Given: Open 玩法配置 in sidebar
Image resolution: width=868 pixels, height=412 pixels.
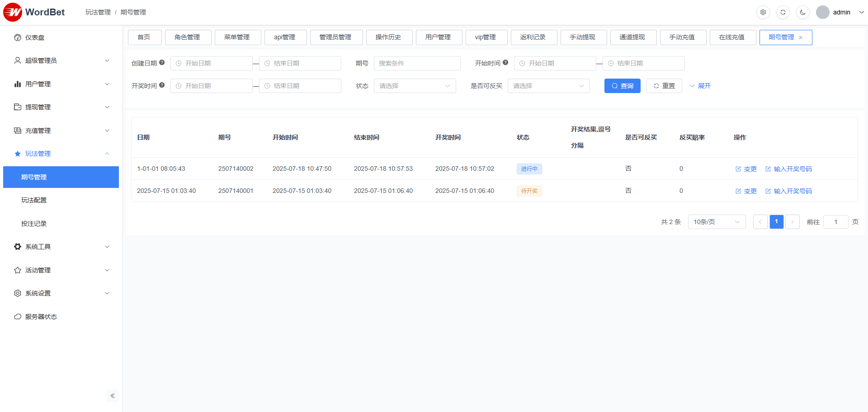Looking at the screenshot, I should pyautogui.click(x=34, y=200).
